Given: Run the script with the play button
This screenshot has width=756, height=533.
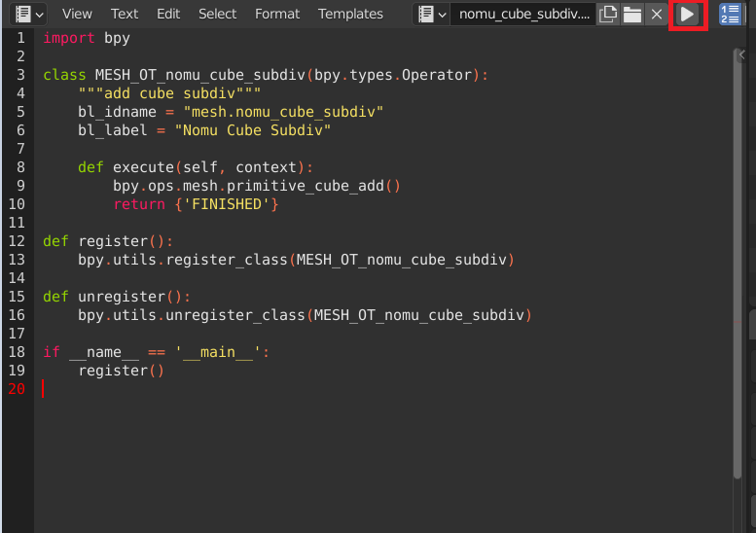Looking at the screenshot, I should 688,15.
